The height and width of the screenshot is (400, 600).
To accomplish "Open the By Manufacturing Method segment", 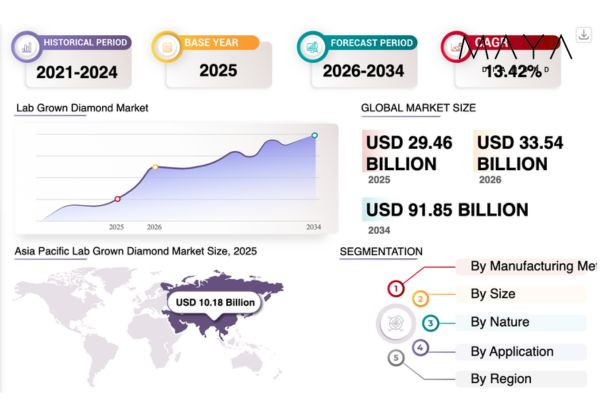I will 530,266.
